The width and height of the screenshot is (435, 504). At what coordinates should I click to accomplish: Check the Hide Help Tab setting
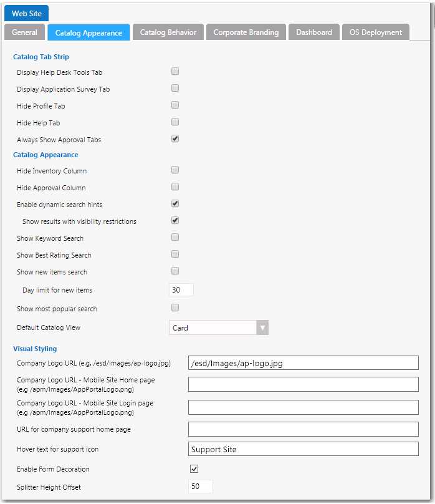tap(174, 121)
